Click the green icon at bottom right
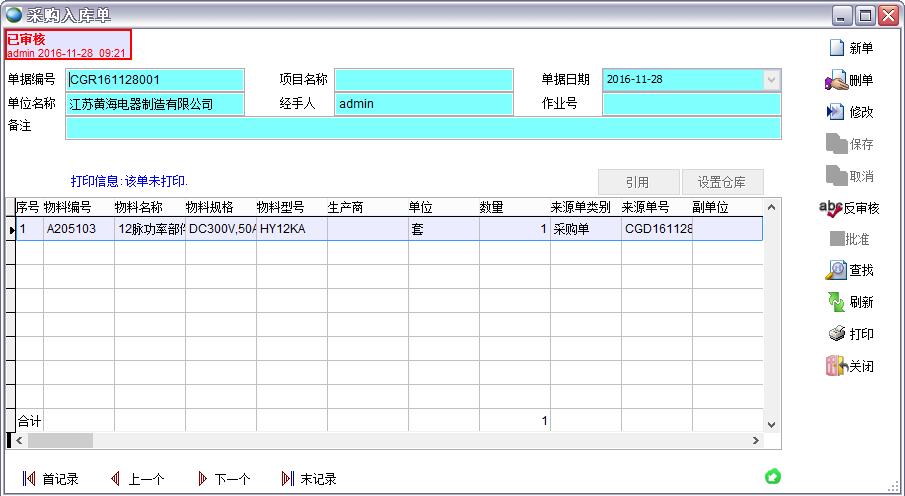 [772, 476]
